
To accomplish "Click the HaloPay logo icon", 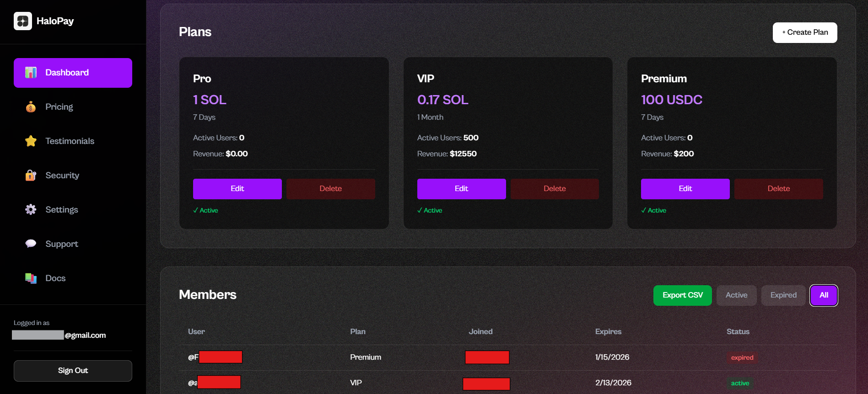I will [23, 21].
